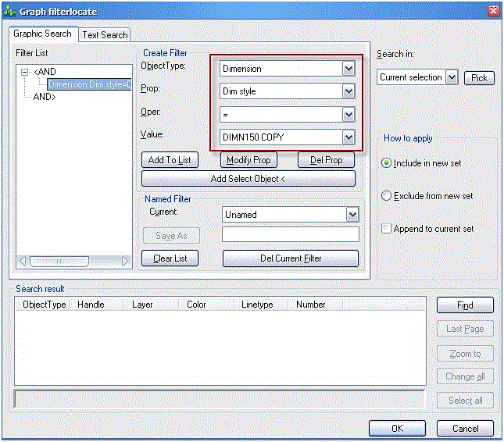Click the Filter List horizontal scrollbar thumb
The image size is (504, 442).
[59, 261]
